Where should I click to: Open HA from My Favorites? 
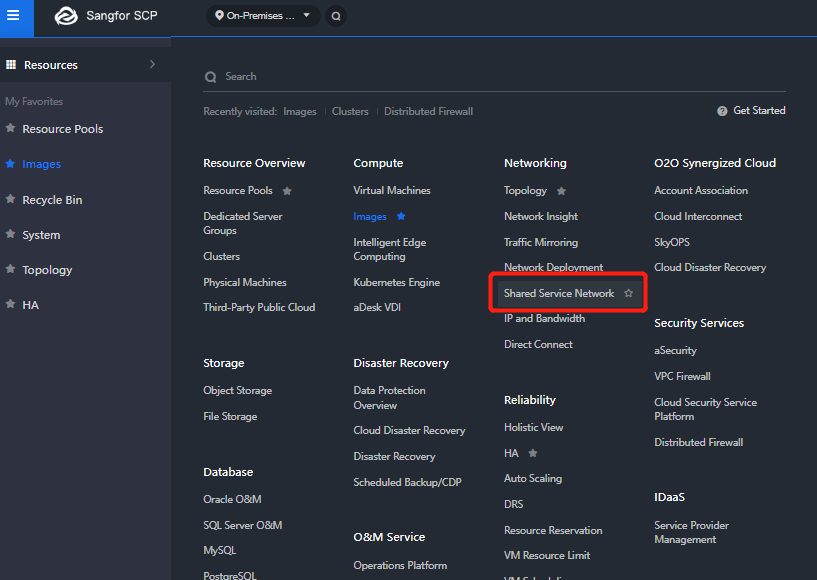[31, 305]
